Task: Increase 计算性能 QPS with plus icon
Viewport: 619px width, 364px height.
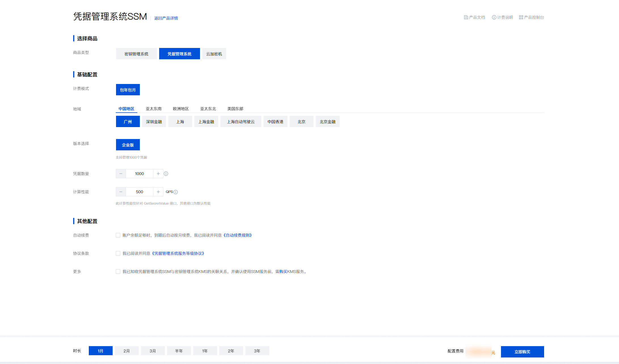Action: click(x=158, y=192)
